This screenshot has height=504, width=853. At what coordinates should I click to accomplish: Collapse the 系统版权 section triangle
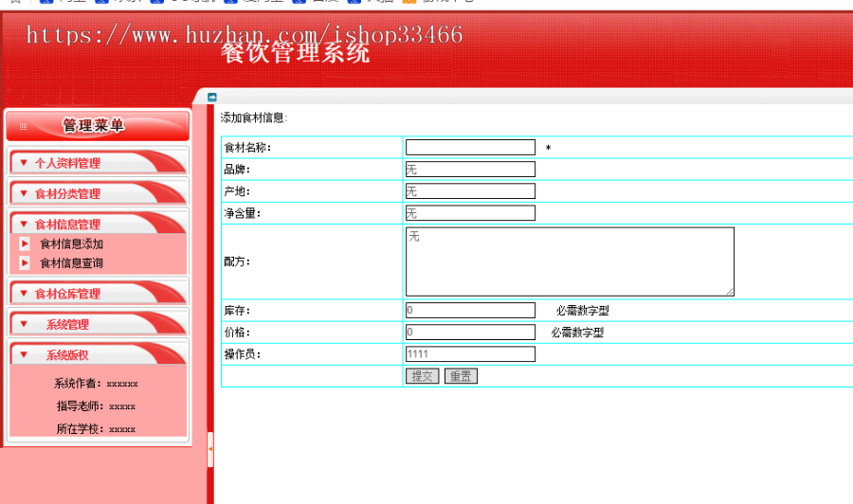pos(24,354)
